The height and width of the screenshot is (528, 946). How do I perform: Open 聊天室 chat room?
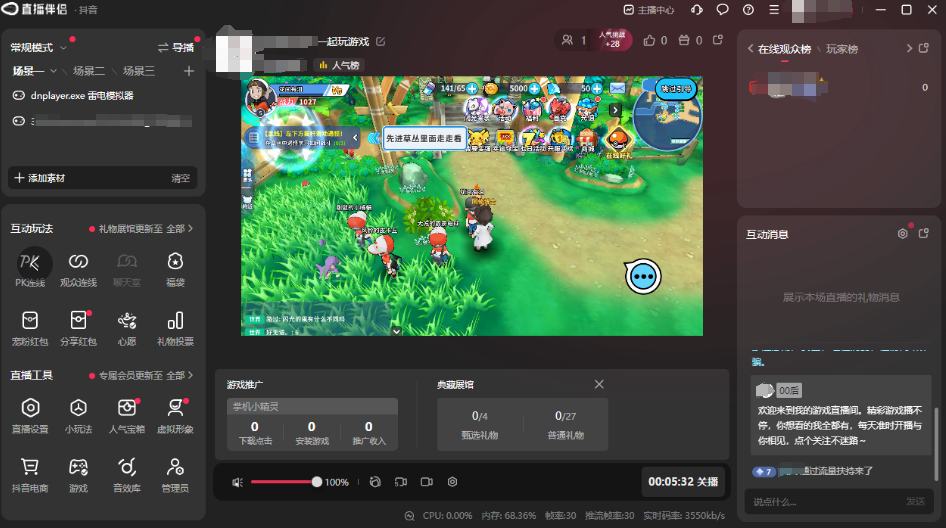tap(127, 269)
